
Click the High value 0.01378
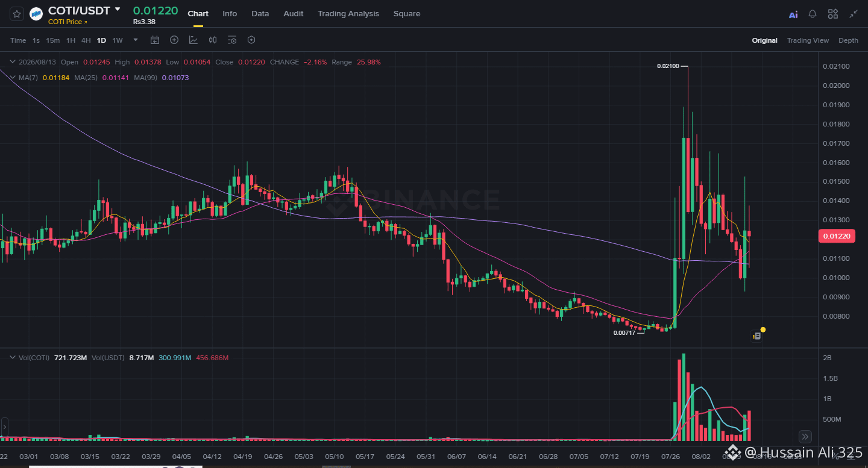[148, 62]
